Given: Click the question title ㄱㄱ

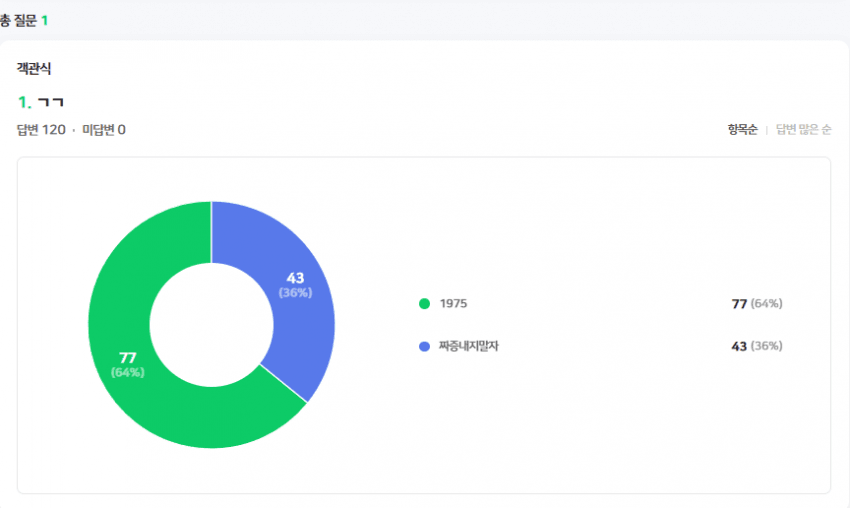Looking at the screenshot, I should tap(51, 102).
